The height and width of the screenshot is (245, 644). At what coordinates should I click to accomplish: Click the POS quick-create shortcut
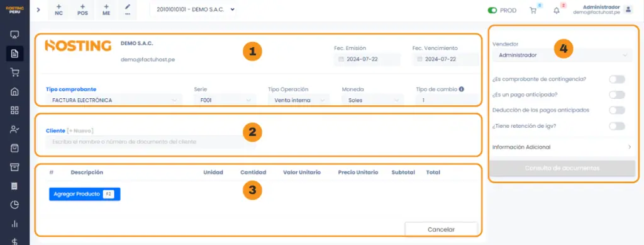82,10
